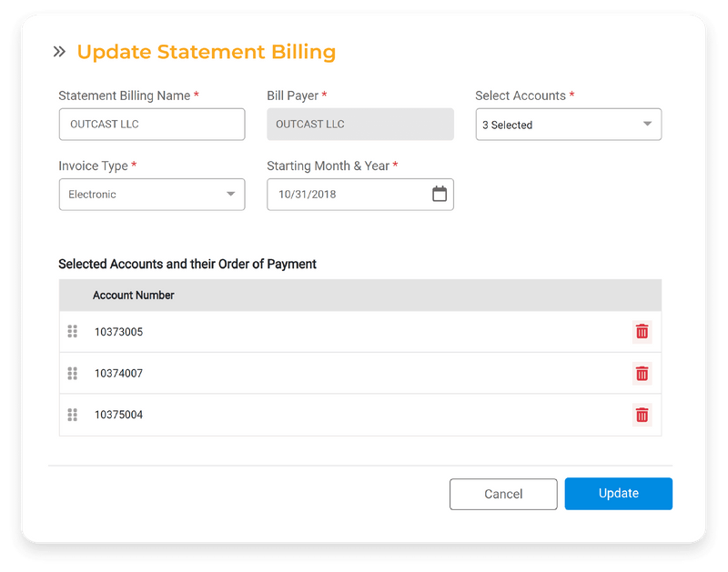Edit the Statement Billing Name field

[151, 124]
